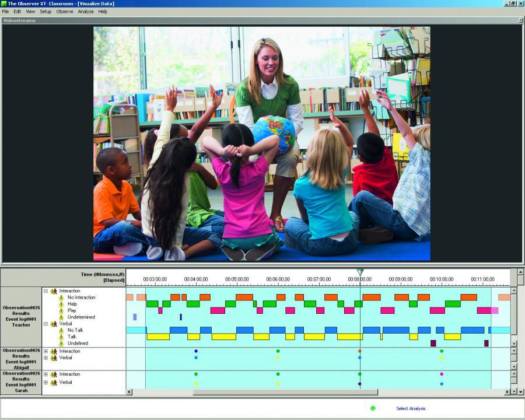Click Sarah's Verbal dot at 00:10:00
The image size is (525, 420).
coord(442,384)
